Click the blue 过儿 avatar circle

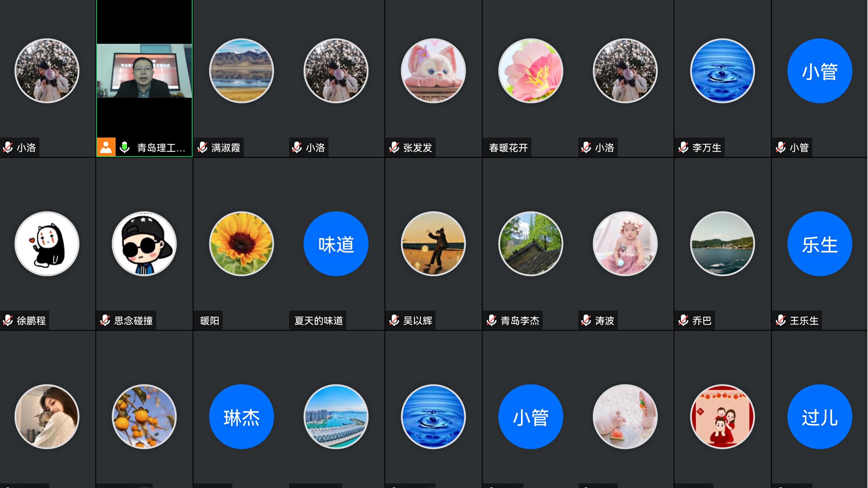click(x=820, y=417)
